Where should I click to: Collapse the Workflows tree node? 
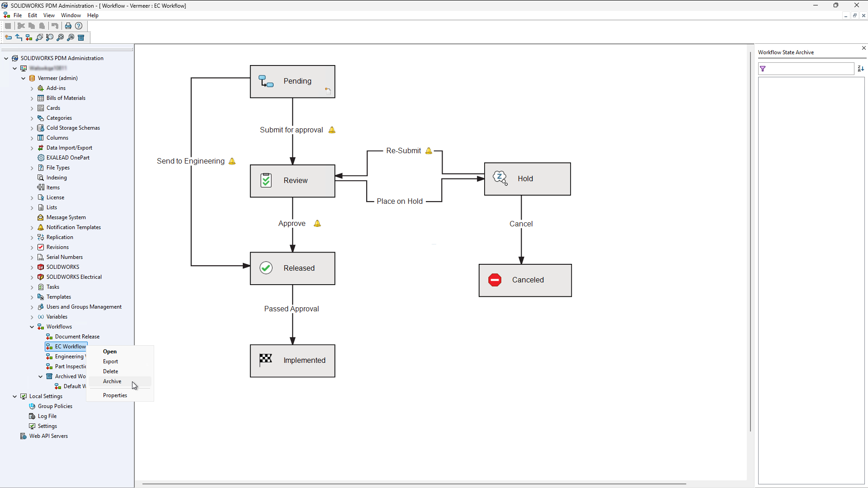pyautogui.click(x=32, y=327)
